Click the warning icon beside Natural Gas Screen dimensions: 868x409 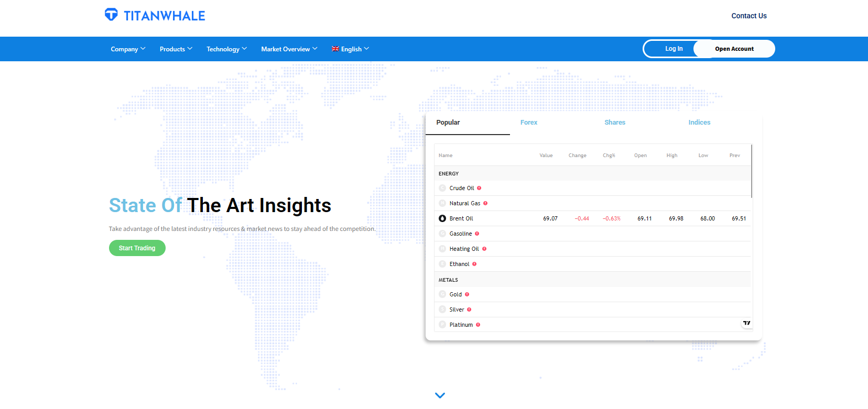pos(485,203)
